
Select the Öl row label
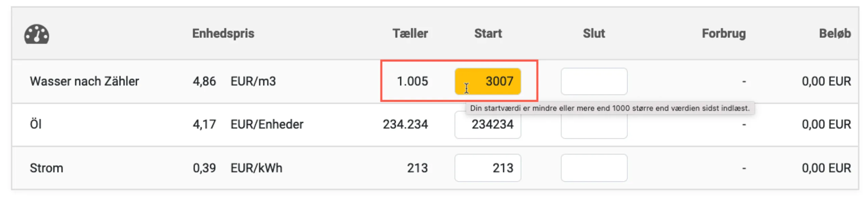click(x=36, y=124)
